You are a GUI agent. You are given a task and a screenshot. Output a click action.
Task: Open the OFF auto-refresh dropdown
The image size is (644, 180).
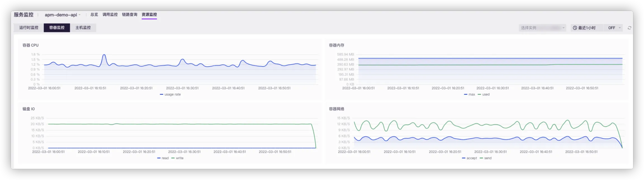pos(614,28)
